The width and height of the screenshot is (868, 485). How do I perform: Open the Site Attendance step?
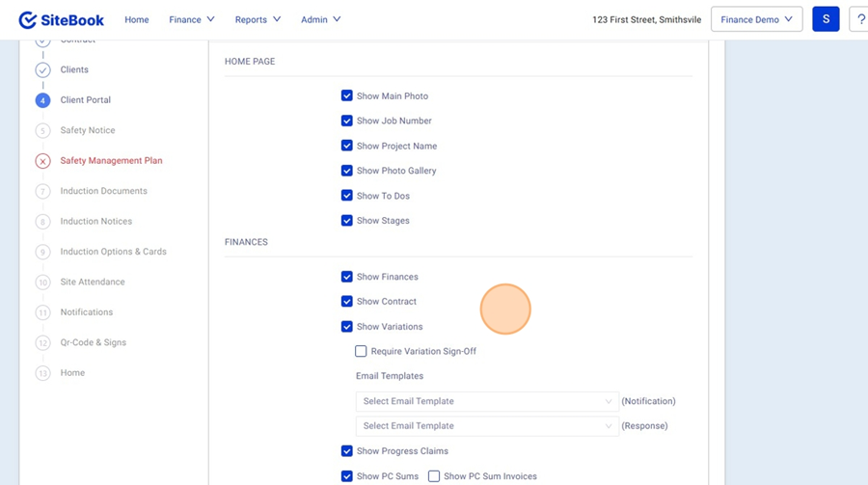[93, 283]
